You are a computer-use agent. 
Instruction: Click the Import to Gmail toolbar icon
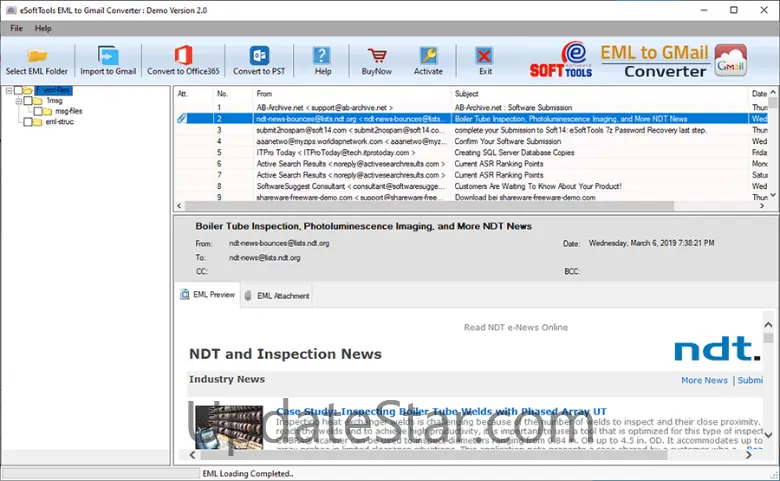pos(108,55)
